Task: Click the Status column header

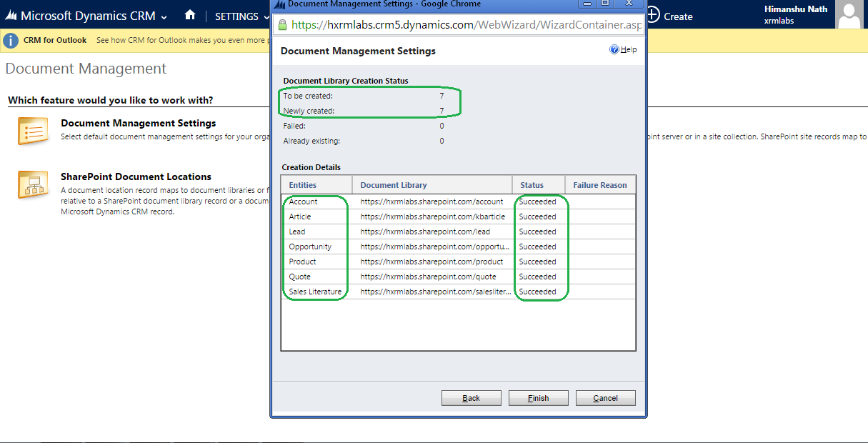Action: [539, 185]
